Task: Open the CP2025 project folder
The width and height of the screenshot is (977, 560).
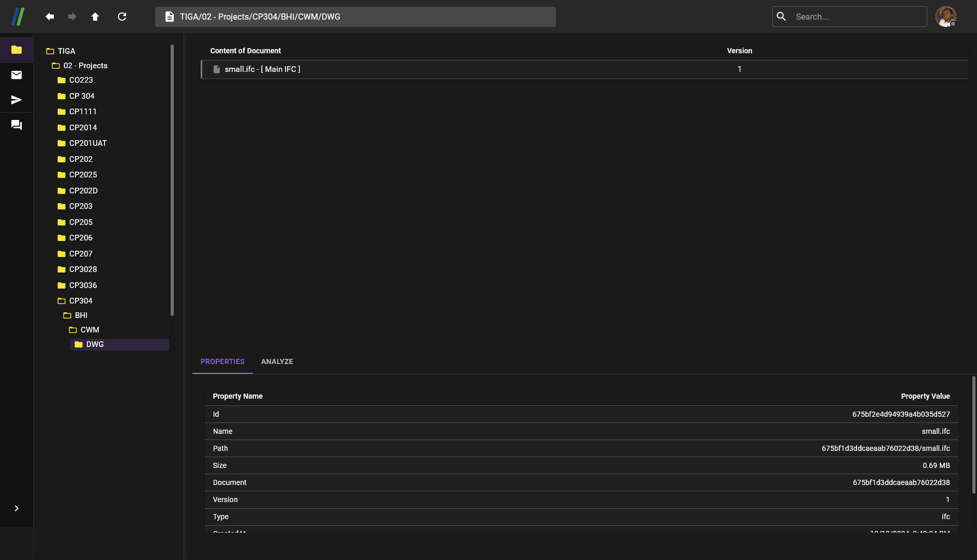Action: click(83, 175)
